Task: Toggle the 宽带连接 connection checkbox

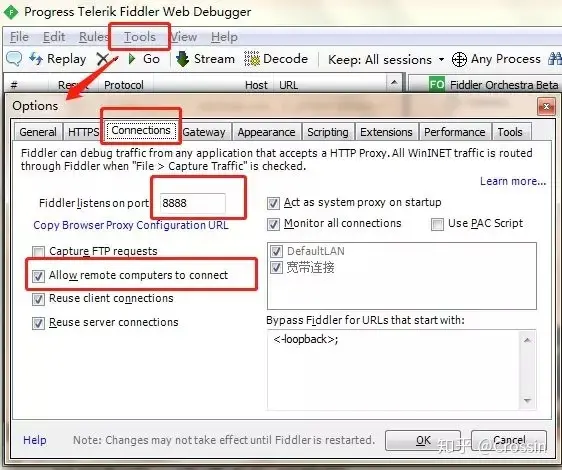Action: 276,267
